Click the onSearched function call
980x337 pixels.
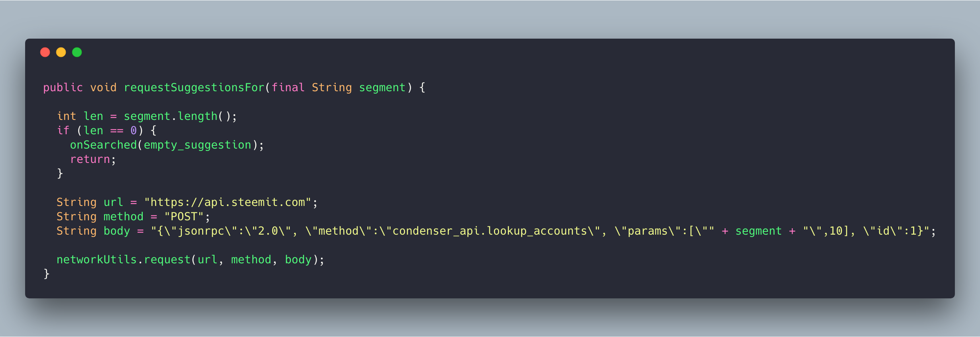[x=104, y=145]
